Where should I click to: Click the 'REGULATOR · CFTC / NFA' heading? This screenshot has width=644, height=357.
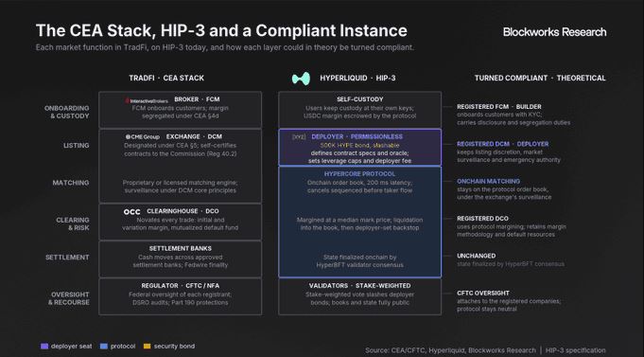181,286
